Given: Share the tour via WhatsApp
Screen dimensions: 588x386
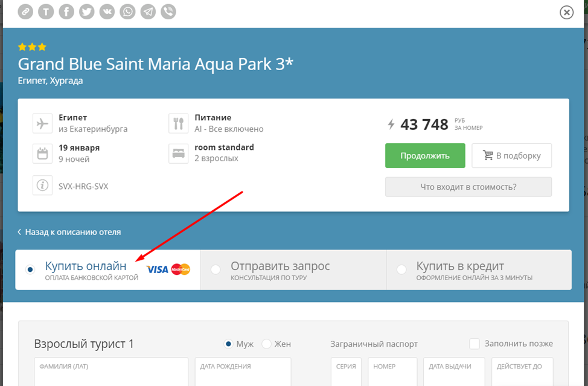Looking at the screenshot, I should pyautogui.click(x=127, y=11).
